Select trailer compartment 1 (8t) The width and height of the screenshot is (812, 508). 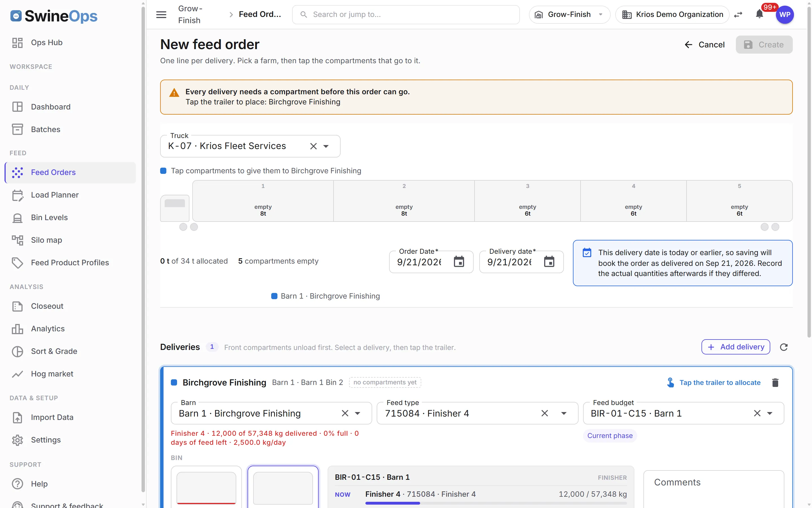[x=263, y=201]
